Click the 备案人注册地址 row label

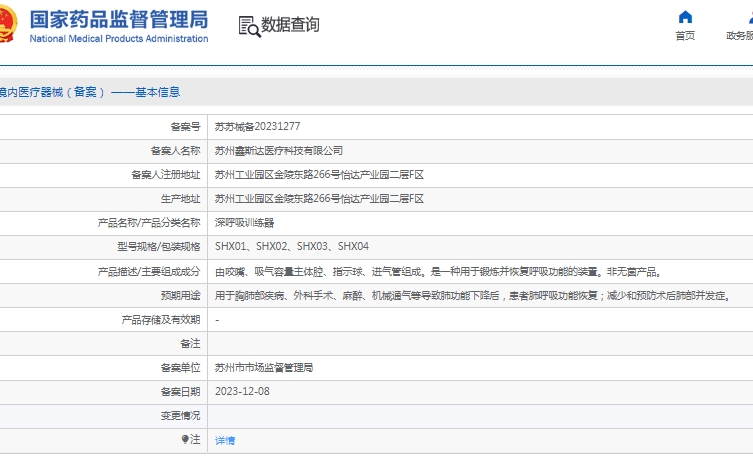pyautogui.click(x=166, y=175)
